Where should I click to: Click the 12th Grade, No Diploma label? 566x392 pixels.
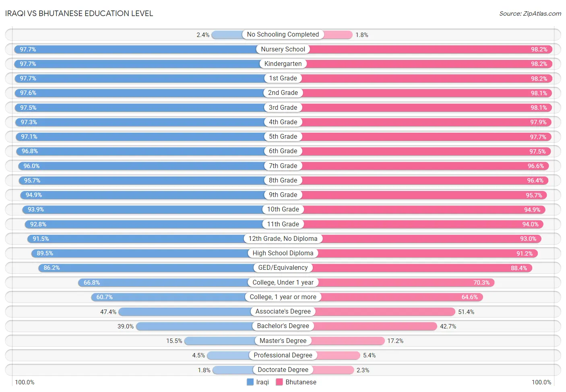(283, 238)
